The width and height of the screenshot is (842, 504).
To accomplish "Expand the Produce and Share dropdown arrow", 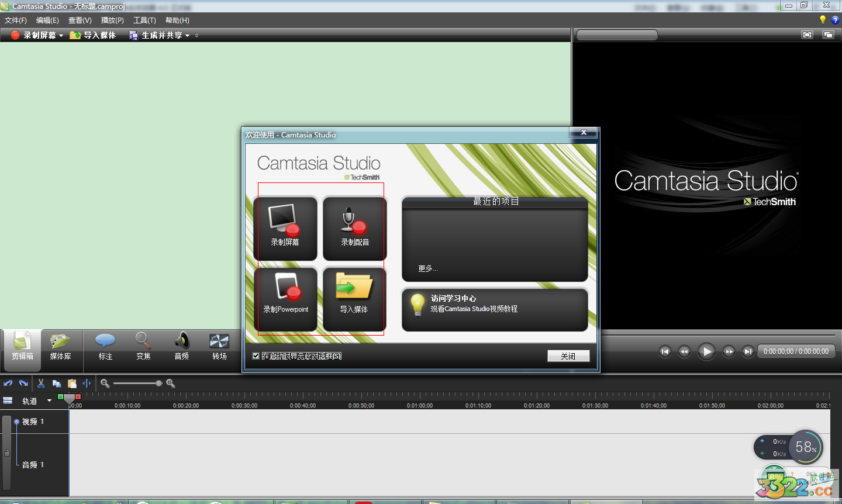I will point(187,36).
